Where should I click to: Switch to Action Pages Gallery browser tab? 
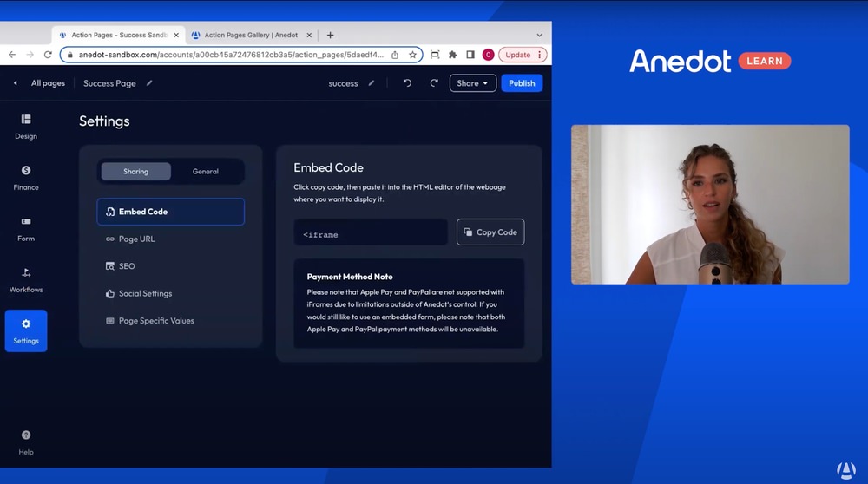click(x=249, y=36)
